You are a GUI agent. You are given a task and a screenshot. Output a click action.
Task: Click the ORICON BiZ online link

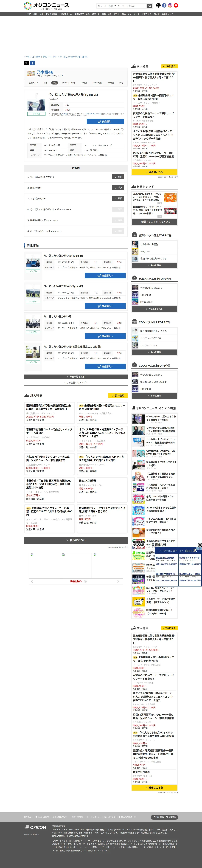[93, 114]
